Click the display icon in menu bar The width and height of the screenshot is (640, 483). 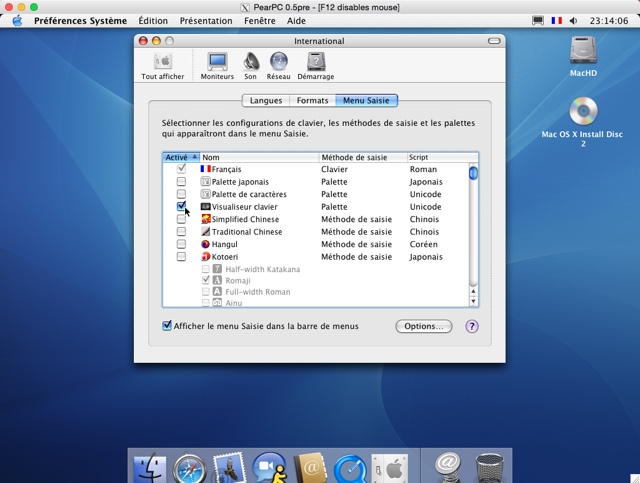[538, 20]
